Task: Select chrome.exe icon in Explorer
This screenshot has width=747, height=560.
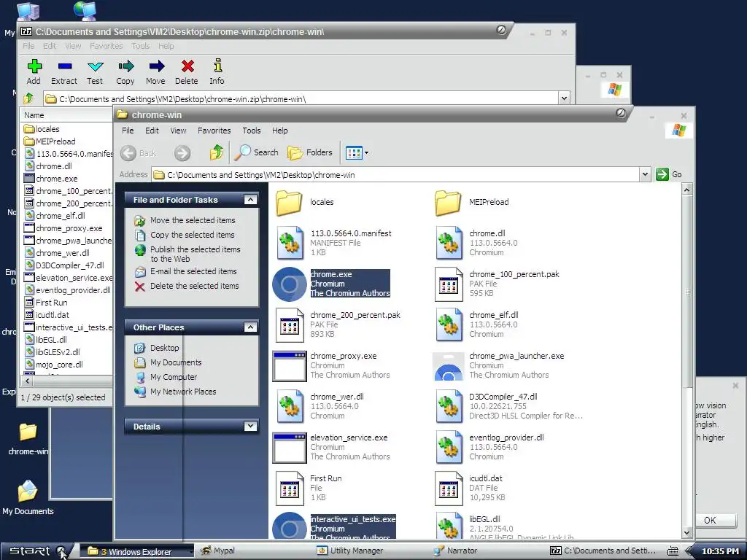Action: [289, 284]
